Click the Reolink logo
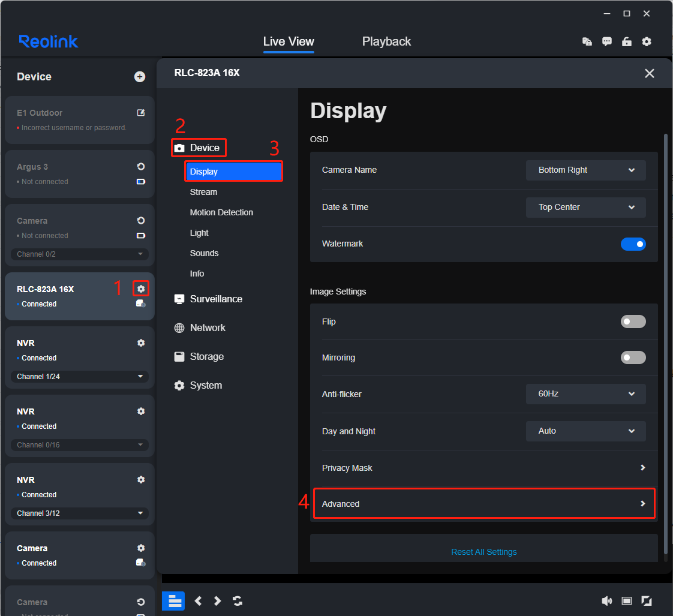 click(49, 41)
